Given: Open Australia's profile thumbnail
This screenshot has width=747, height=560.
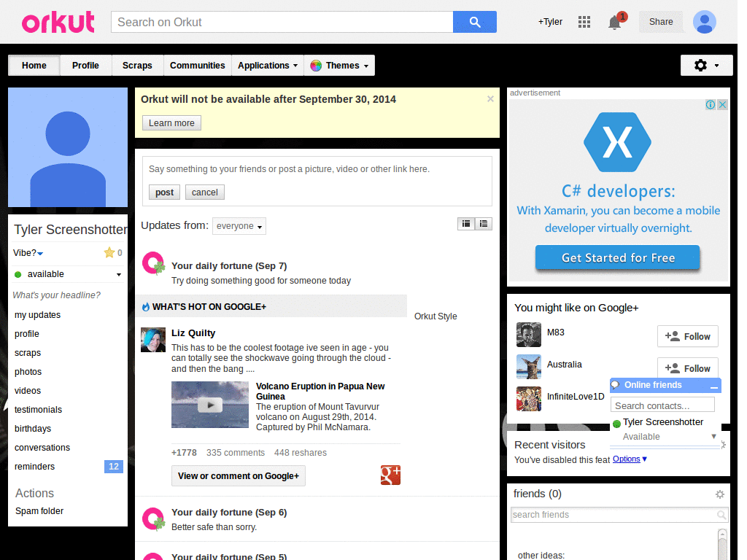Looking at the screenshot, I should click(x=529, y=367).
